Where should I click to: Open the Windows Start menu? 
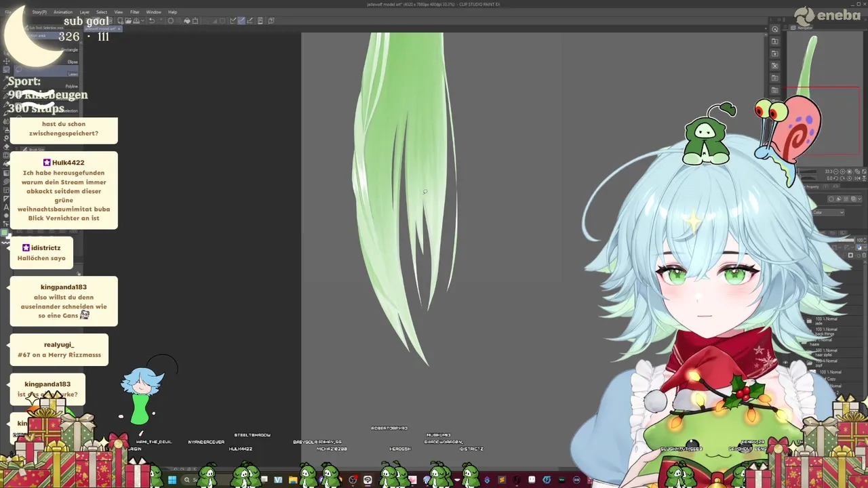(172, 480)
